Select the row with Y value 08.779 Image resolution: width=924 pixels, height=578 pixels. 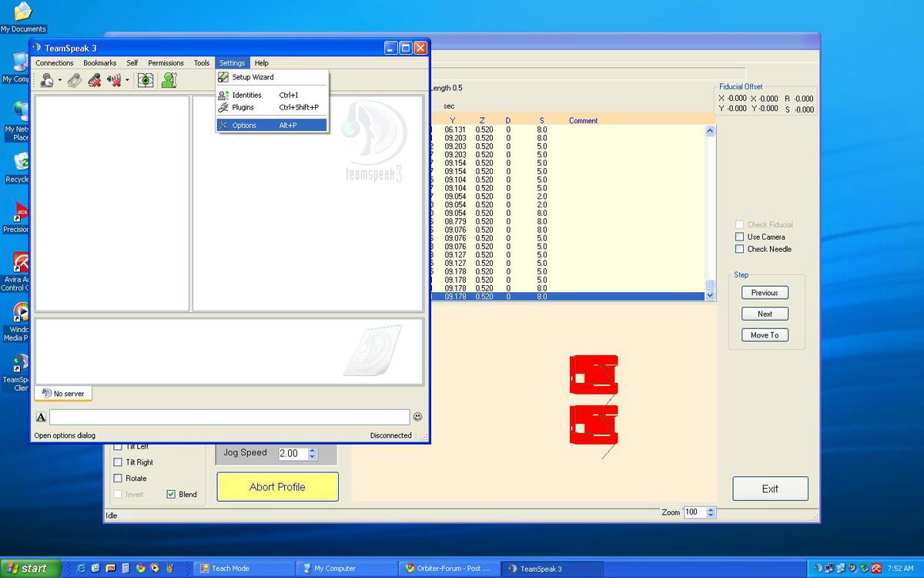(567, 221)
